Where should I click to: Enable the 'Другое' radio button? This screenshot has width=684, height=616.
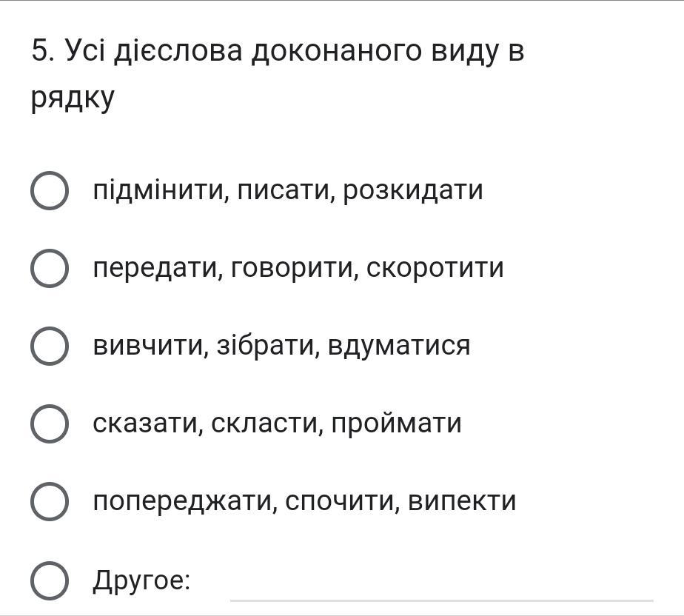(x=50, y=580)
